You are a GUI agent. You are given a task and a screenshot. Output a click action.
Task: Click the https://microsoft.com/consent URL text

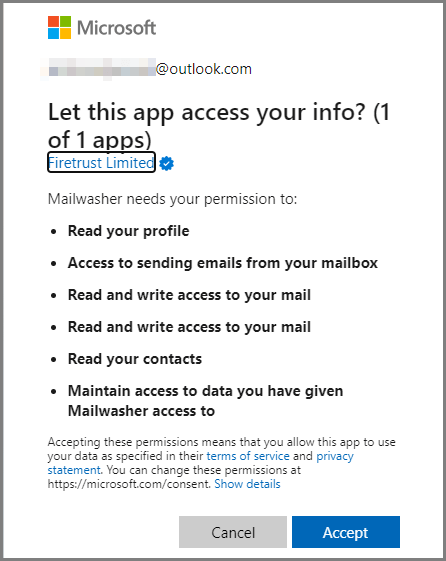tap(129, 484)
